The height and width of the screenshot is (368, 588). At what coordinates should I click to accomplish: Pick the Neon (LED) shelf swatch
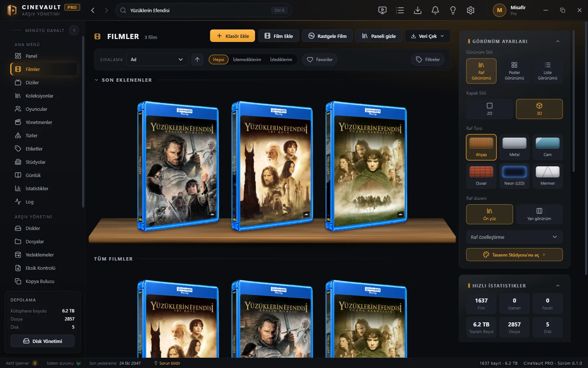point(514,176)
